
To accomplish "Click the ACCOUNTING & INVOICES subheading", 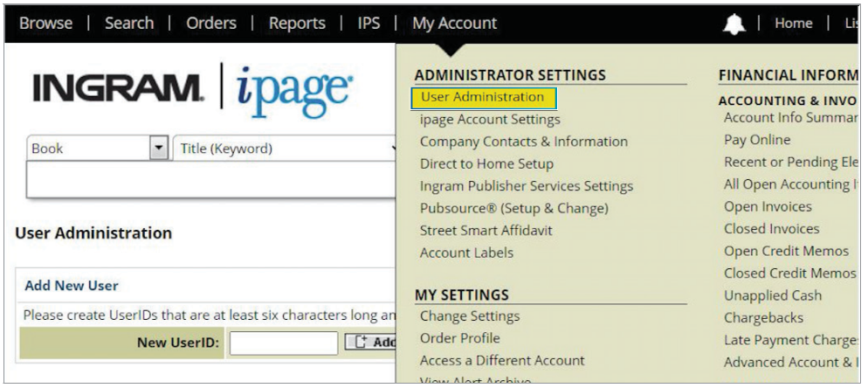I will click(788, 100).
